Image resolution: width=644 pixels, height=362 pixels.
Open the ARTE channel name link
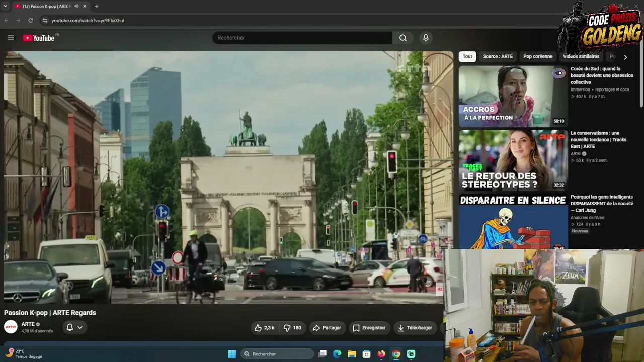[x=28, y=324]
